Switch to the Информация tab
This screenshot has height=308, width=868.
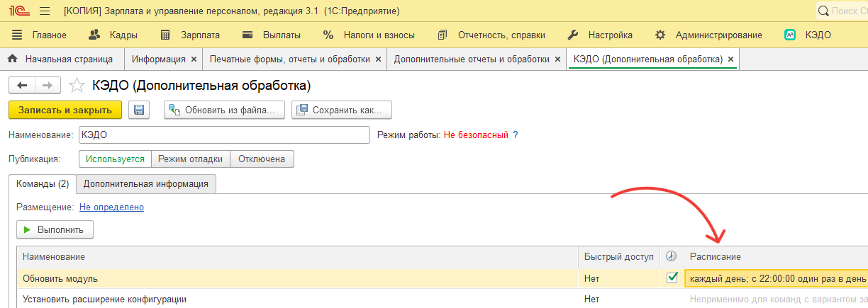pos(159,59)
